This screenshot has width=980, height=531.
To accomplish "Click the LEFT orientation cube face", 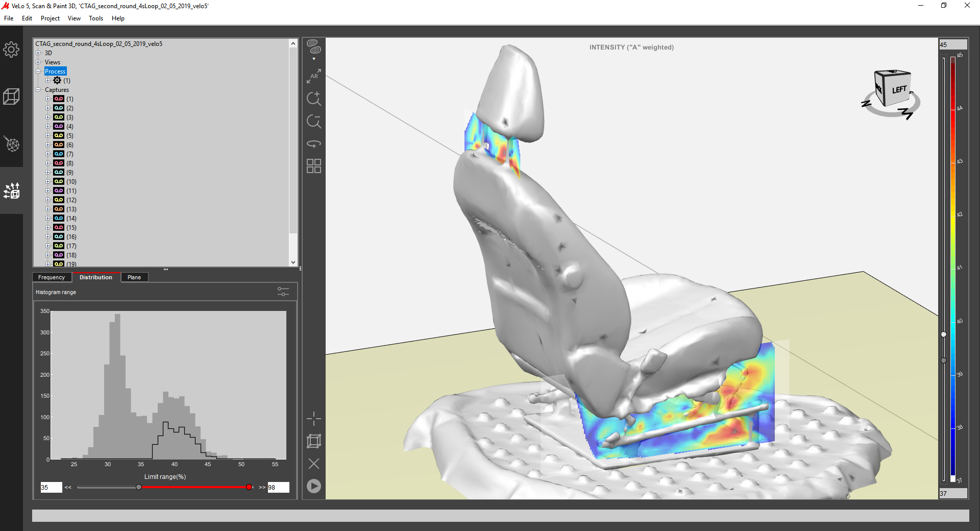I will pyautogui.click(x=899, y=90).
